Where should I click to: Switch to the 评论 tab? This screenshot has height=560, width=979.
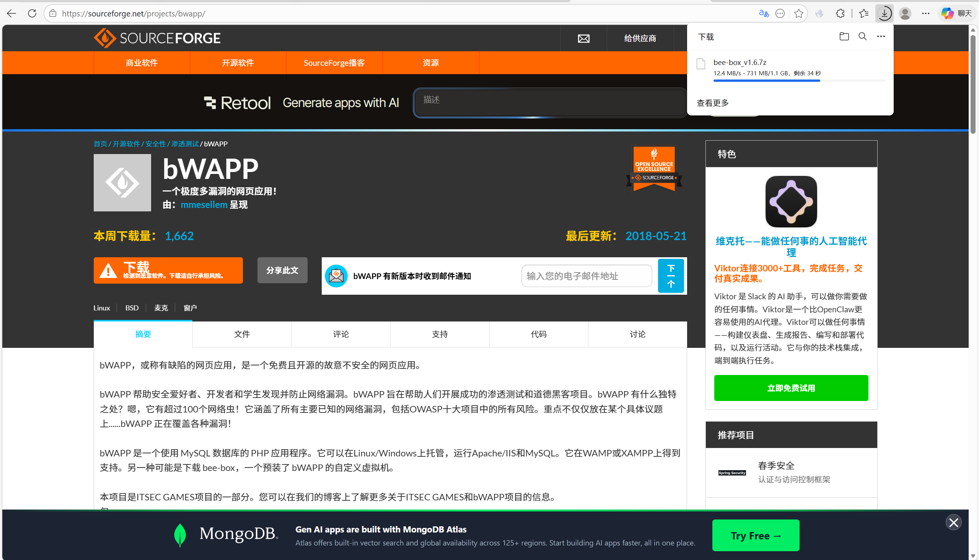(340, 334)
